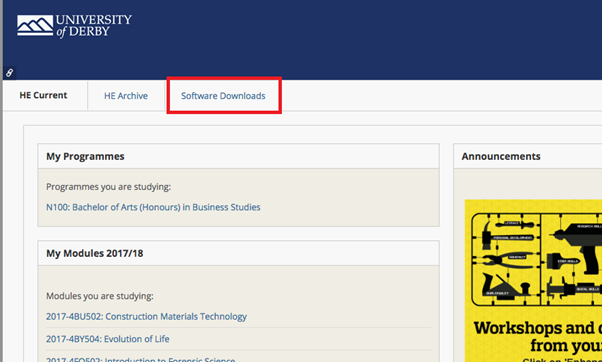Image resolution: width=602 pixels, height=362 pixels.
Task: Open the Construction Materials Technology module
Action: click(146, 317)
